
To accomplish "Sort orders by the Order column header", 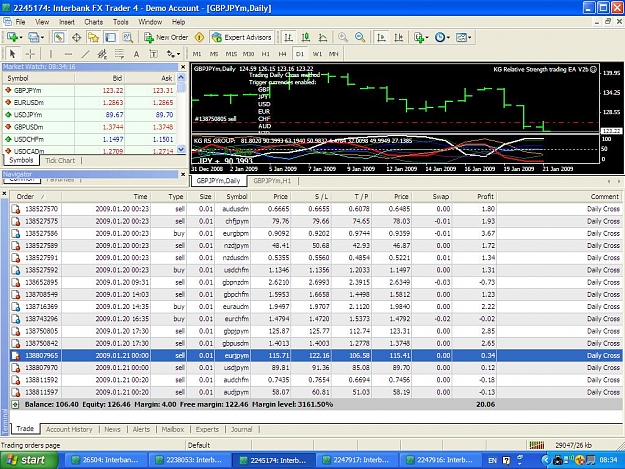I will pos(35,196).
